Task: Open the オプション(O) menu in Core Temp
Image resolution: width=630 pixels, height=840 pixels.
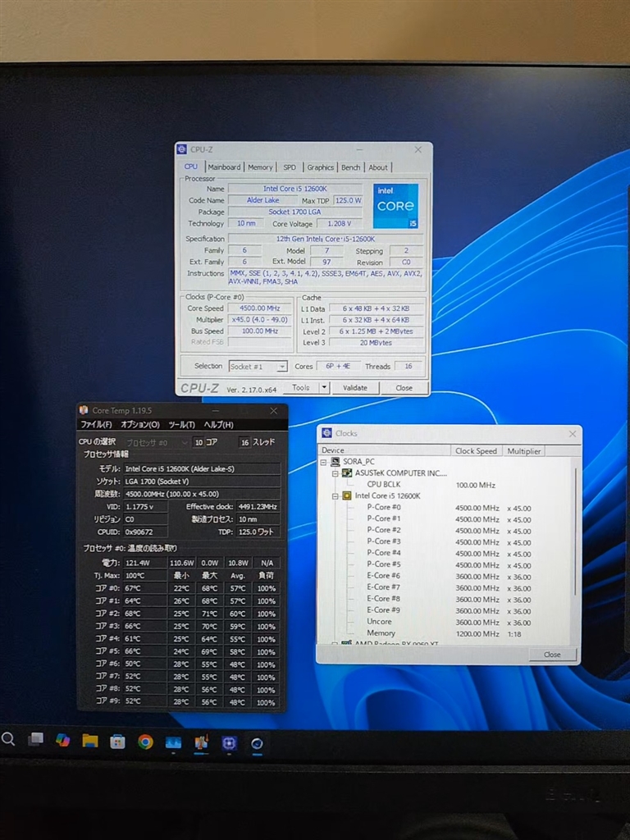Action: pyautogui.click(x=140, y=425)
